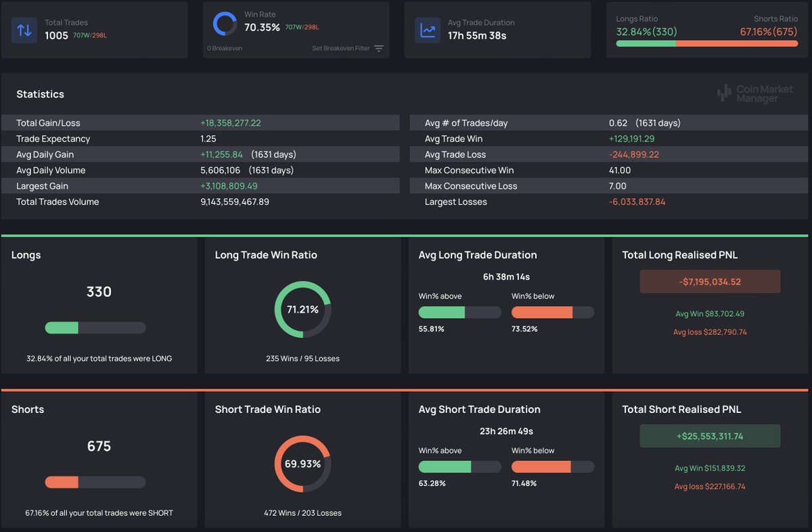Click the 32.84% of trades were LONG caption
The height and width of the screenshot is (532, 812).
pyautogui.click(x=99, y=359)
